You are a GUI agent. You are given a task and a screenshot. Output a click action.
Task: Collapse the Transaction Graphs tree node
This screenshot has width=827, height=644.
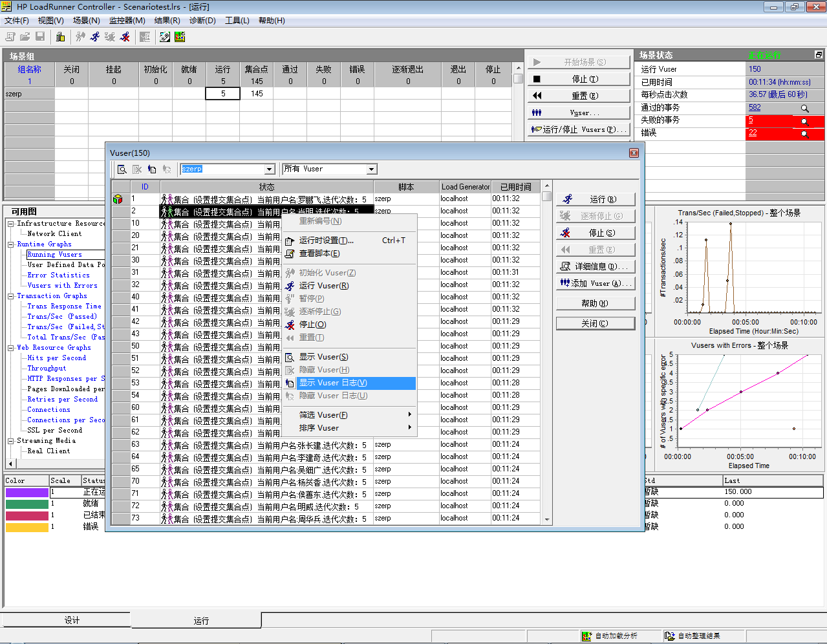(11, 296)
